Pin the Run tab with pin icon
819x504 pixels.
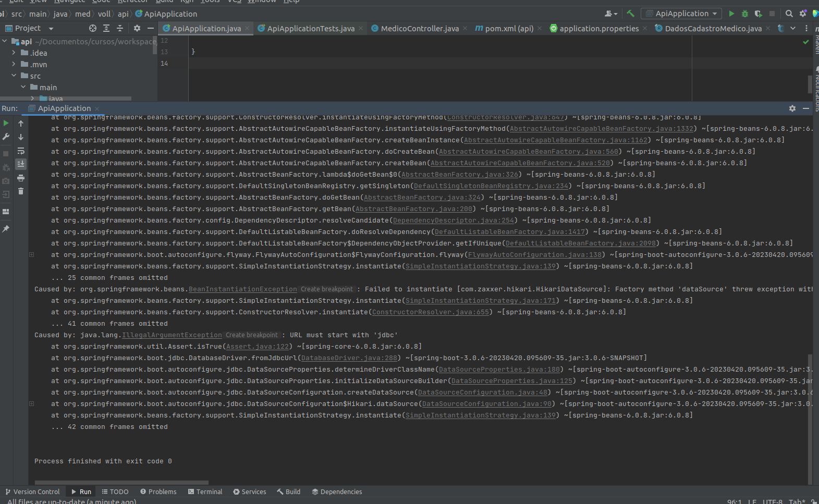pos(6,229)
